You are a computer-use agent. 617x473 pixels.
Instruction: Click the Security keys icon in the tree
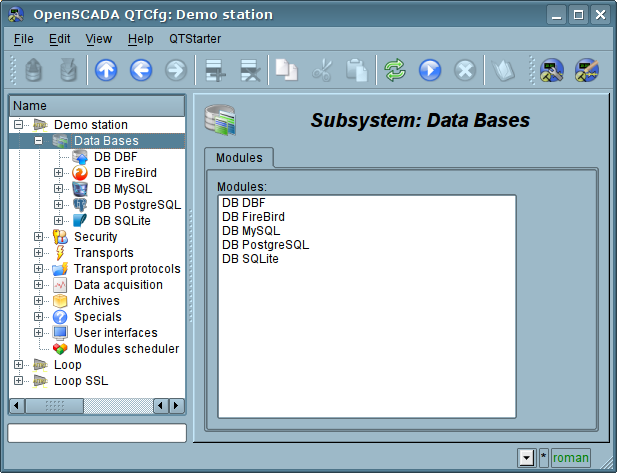pyautogui.click(x=60, y=237)
